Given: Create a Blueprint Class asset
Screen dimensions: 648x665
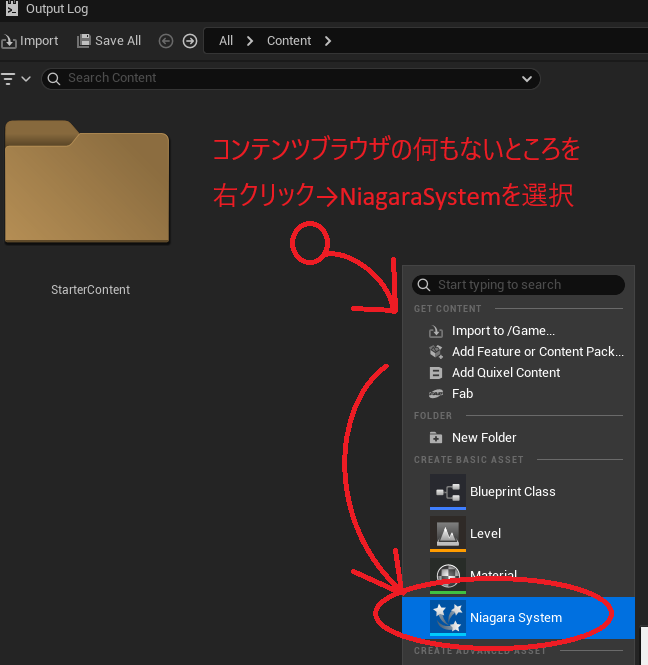Looking at the screenshot, I should click(518, 492).
